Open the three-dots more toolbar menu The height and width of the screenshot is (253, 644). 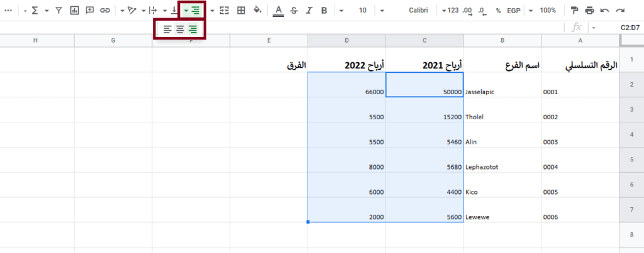tap(8, 11)
